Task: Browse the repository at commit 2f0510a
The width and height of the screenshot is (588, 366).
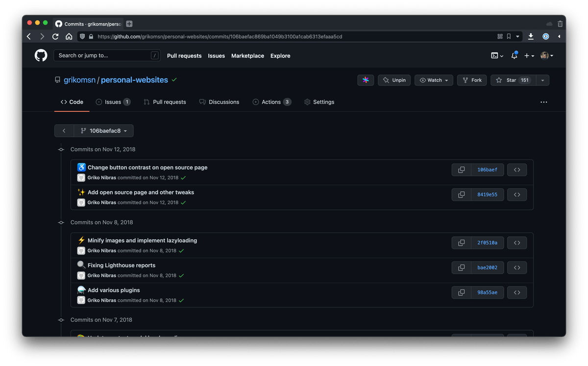Action: [x=517, y=243]
